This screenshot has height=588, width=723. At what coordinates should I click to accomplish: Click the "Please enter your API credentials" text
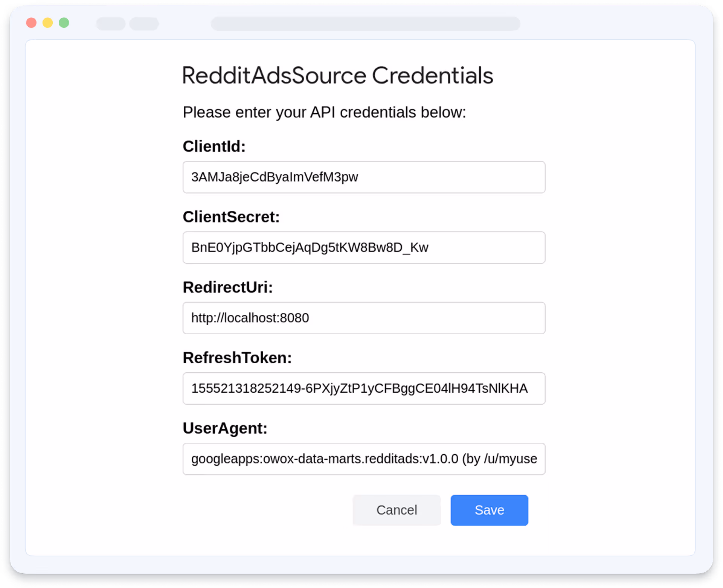coord(324,112)
